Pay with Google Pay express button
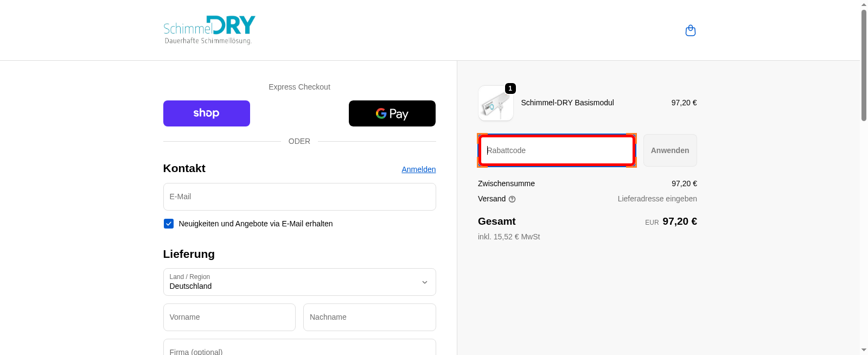Viewport: 868px width, 355px height. pos(392,113)
